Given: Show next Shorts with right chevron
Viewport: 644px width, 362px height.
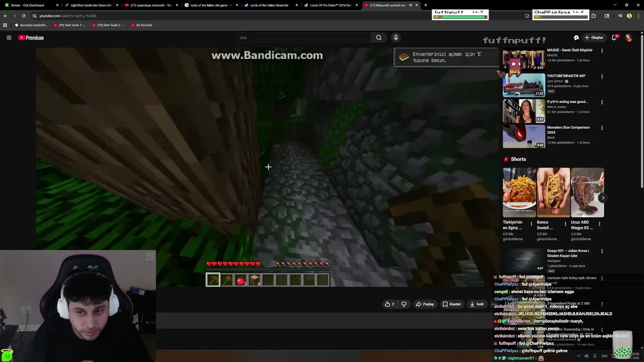Looking at the screenshot, I should click(602, 198).
